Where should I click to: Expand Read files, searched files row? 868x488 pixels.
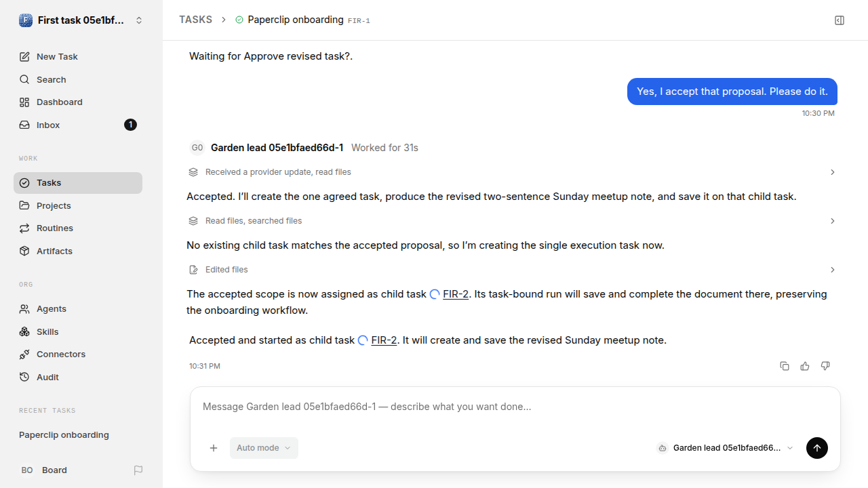point(512,221)
